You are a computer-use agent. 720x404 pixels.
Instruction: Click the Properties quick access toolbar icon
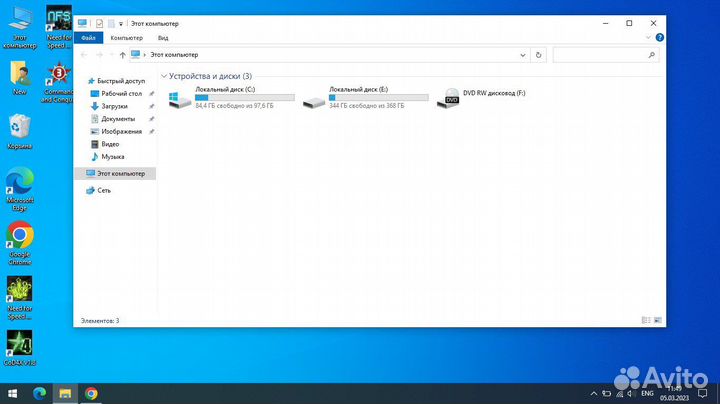click(99, 23)
